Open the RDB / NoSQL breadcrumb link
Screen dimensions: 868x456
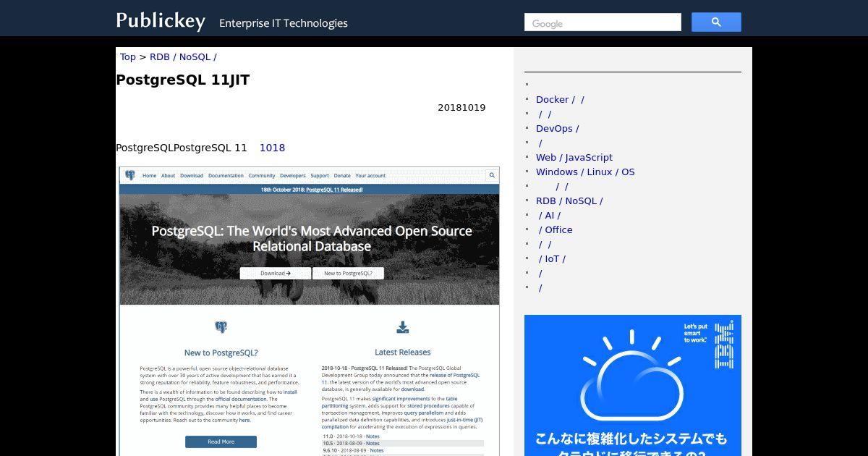point(183,56)
